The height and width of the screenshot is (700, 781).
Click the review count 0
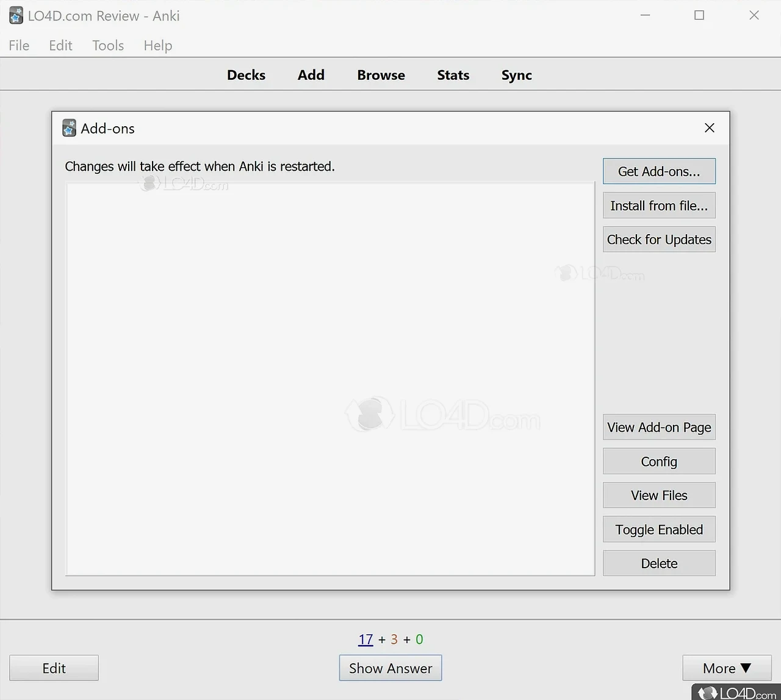tap(419, 639)
